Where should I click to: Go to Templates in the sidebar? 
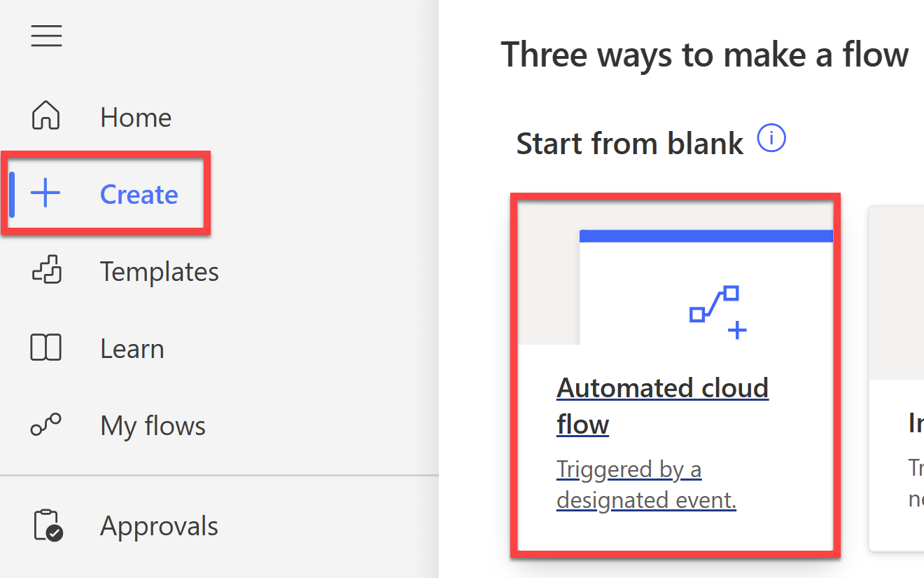tap(160, 271)
